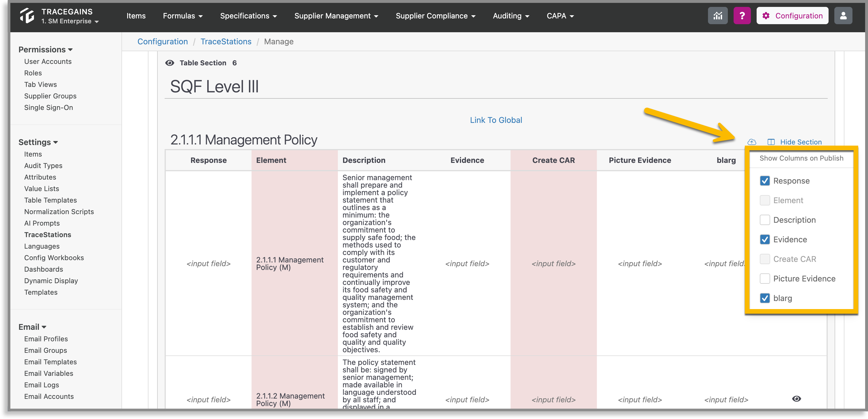The height and width of the screenshot is (419, 868).
Task: Collapse the Email sidebar group
Action: 32,327
